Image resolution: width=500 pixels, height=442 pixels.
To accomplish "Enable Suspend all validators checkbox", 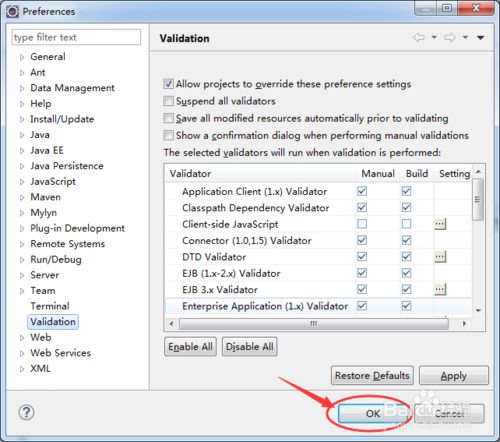I will click(168, 101).
